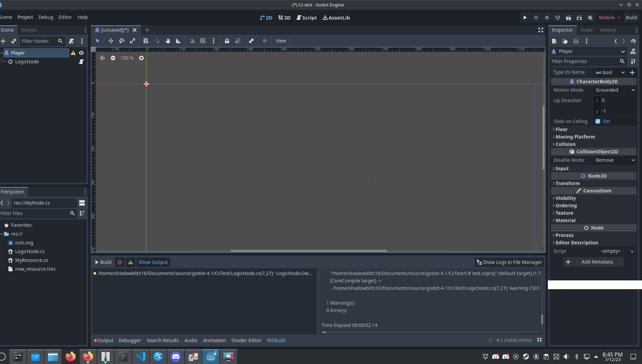Toggle smart snapping in the toolbar
642x364 pixels.
(x=192, y=41)
